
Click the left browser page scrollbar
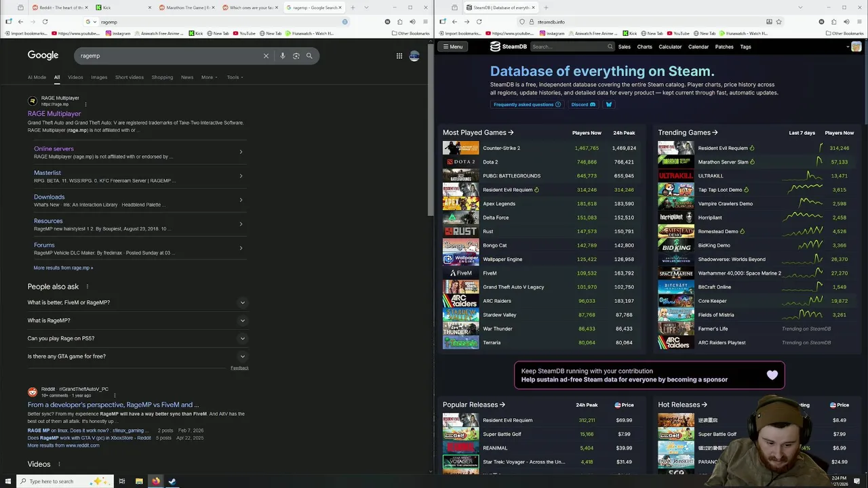430,129
